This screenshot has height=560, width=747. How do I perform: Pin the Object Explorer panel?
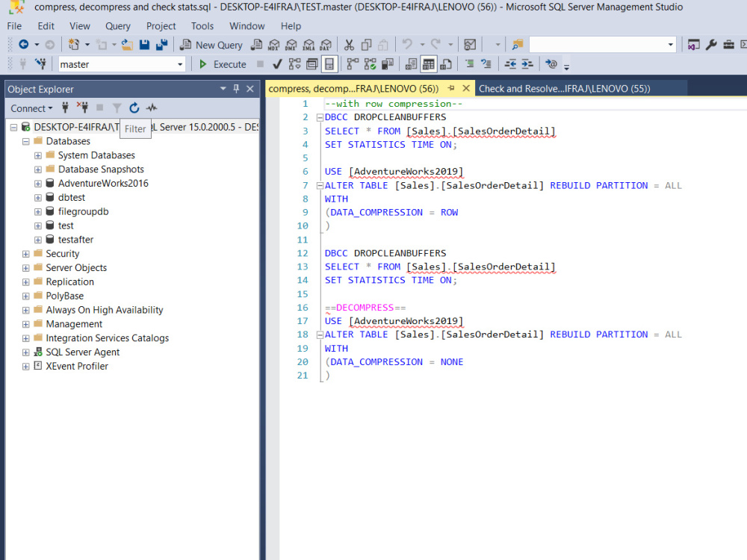point(236,89)
